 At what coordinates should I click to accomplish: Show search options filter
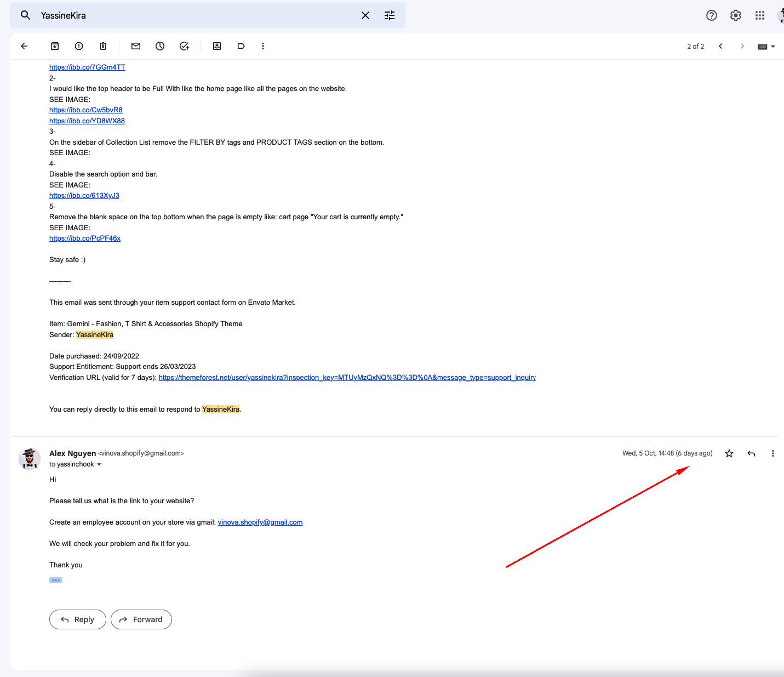pyautogui.click(x=390, y=15)
